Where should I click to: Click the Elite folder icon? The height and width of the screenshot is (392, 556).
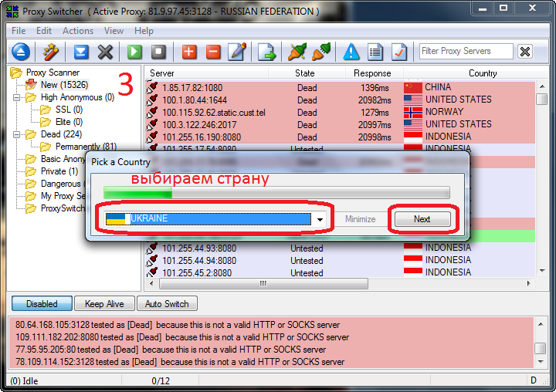coord(46,122)
